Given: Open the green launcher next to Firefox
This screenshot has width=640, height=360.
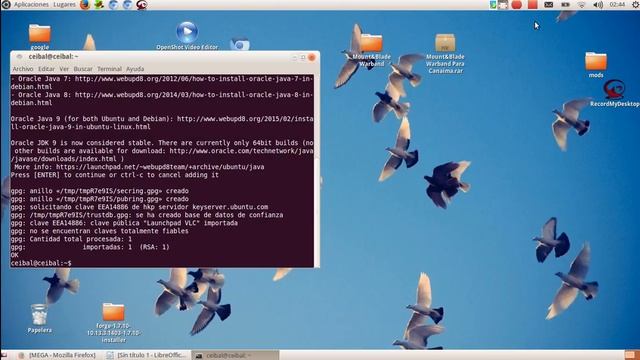Looking at the screenshot, I should pyautogui.click(x=99, y=4).
